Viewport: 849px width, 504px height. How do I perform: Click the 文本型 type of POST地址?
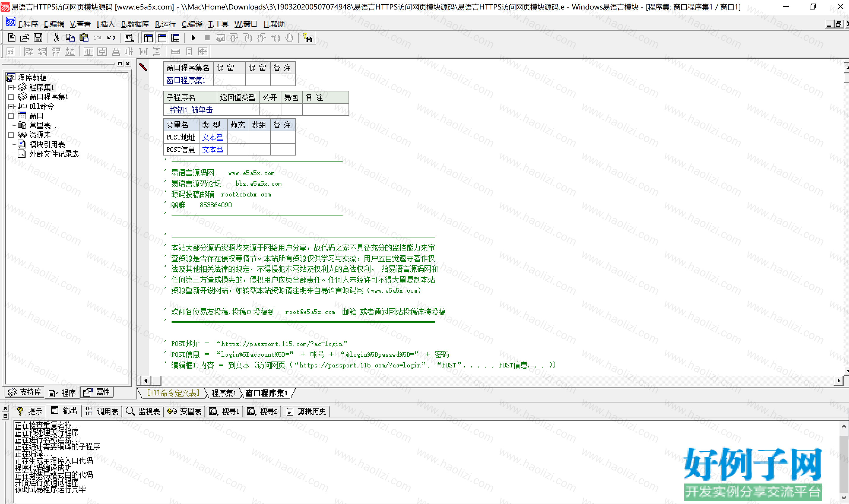coord(213,137)
